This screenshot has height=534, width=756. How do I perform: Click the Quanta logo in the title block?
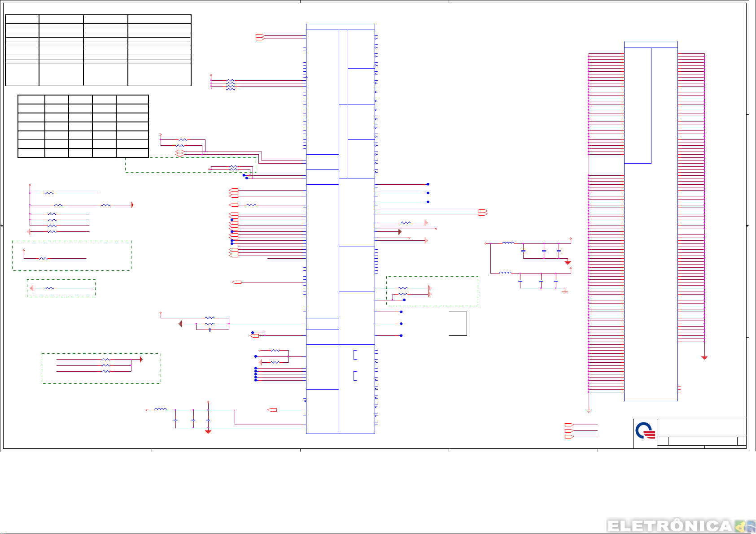[645, 431]
